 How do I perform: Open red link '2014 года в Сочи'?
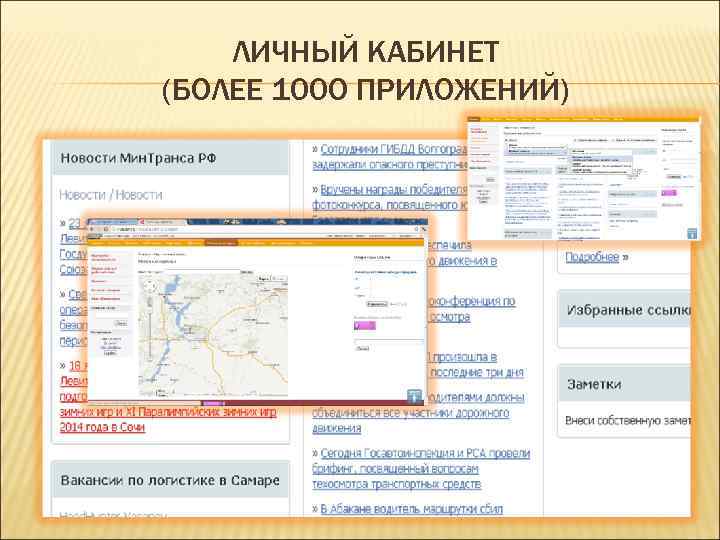click(102, 427)
